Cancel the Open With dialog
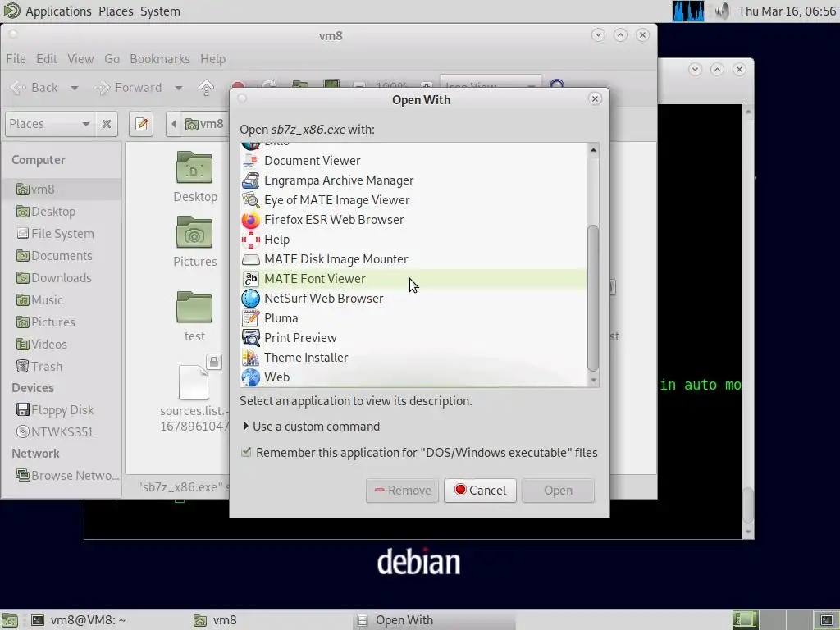840x630 pixels. pos(480,491)
